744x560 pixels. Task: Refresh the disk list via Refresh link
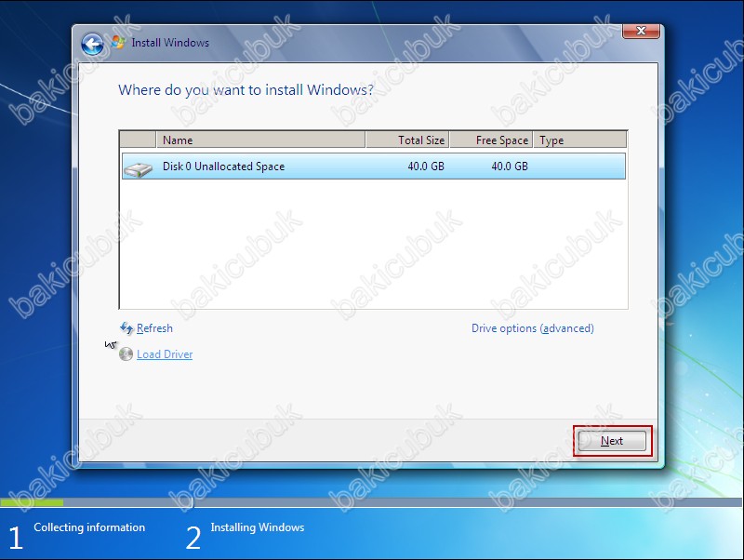point(154,328)
